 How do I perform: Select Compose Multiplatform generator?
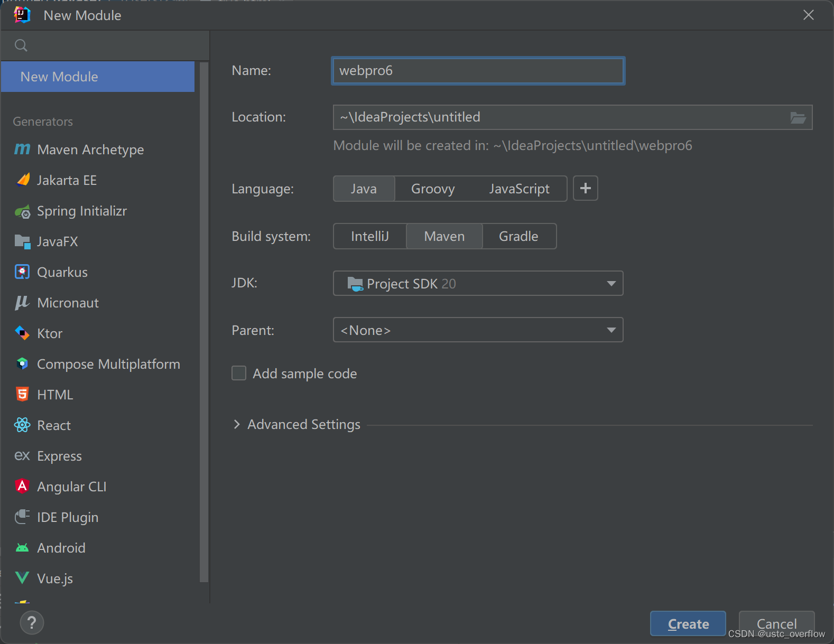[x=108, y=364]
